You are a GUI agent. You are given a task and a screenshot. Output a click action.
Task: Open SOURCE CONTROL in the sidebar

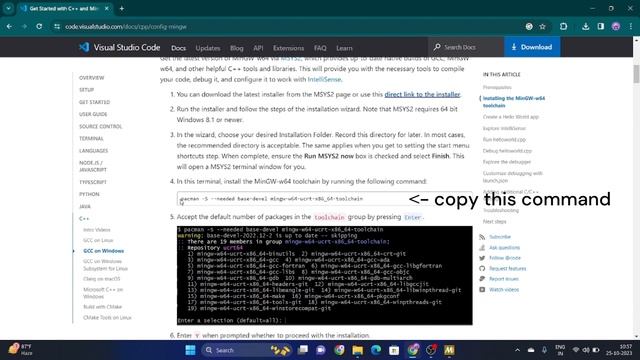tap(100, 127)
